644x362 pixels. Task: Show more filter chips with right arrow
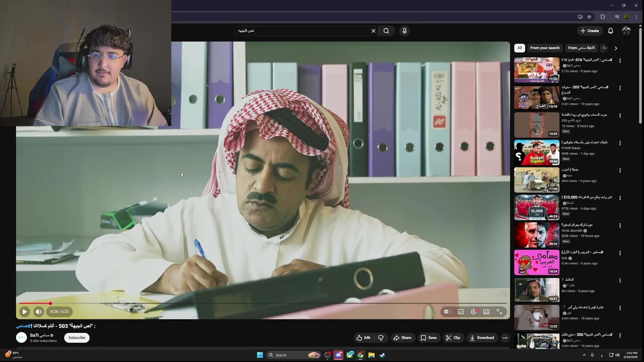[616, 48]
